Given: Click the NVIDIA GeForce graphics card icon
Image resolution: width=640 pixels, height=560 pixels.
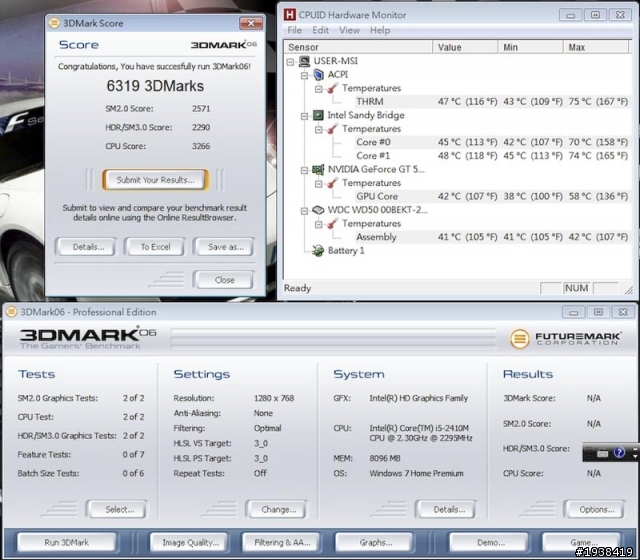Looking at the screenshot, I should coord(318,169).
